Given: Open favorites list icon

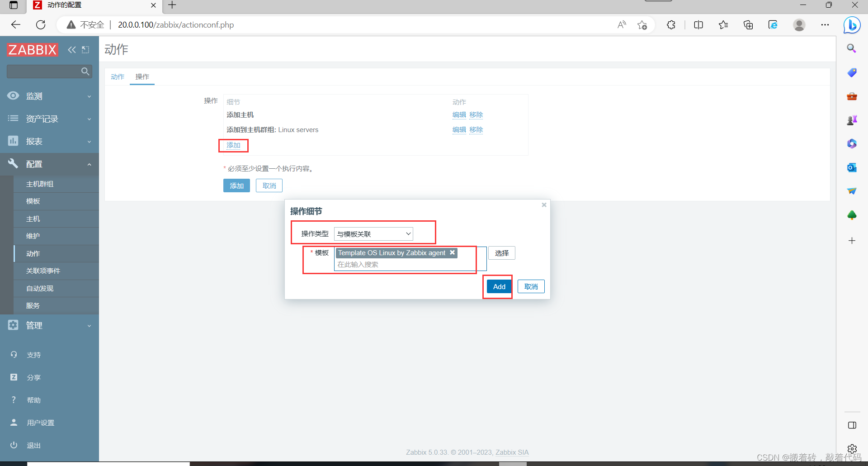Looking at the screenshot, I should (x=723, y=25).
